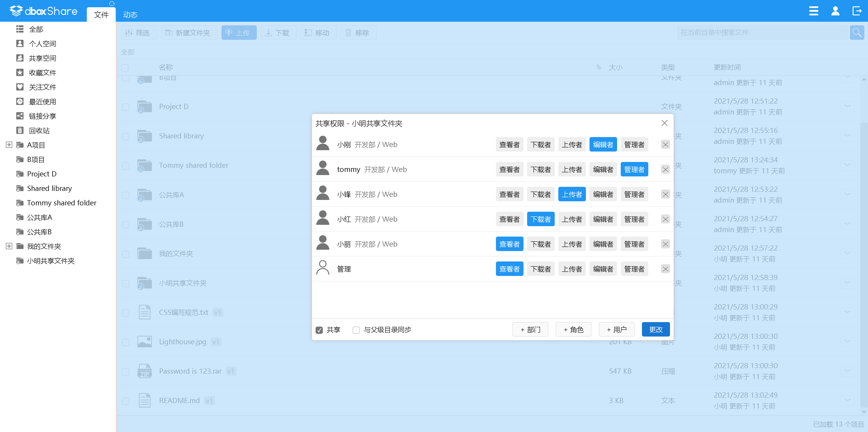Click the dbox Share logo
The image size is (868, 432).
[x=43, y=11]
